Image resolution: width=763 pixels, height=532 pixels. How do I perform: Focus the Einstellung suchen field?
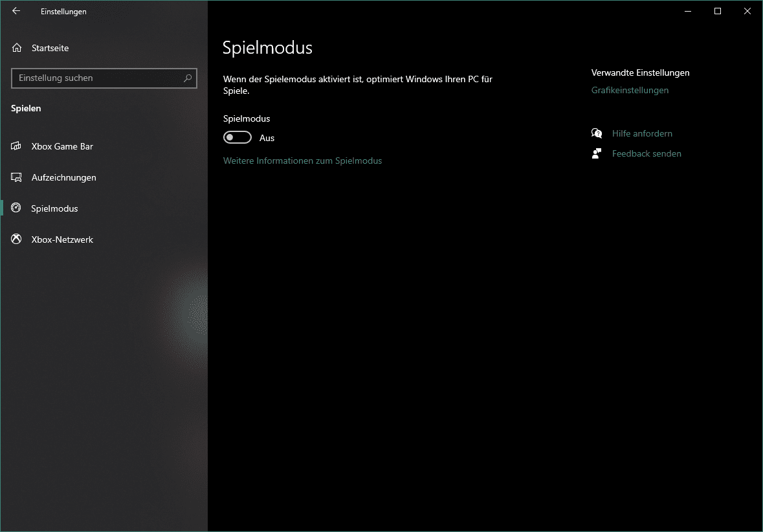(x=104, y=78)
